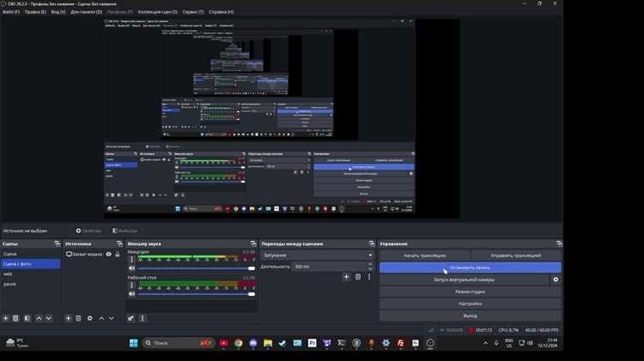Open Adobe Premiere Pro from the taskbar
This screenshot has width=644, height=361.
pos(313,343)
